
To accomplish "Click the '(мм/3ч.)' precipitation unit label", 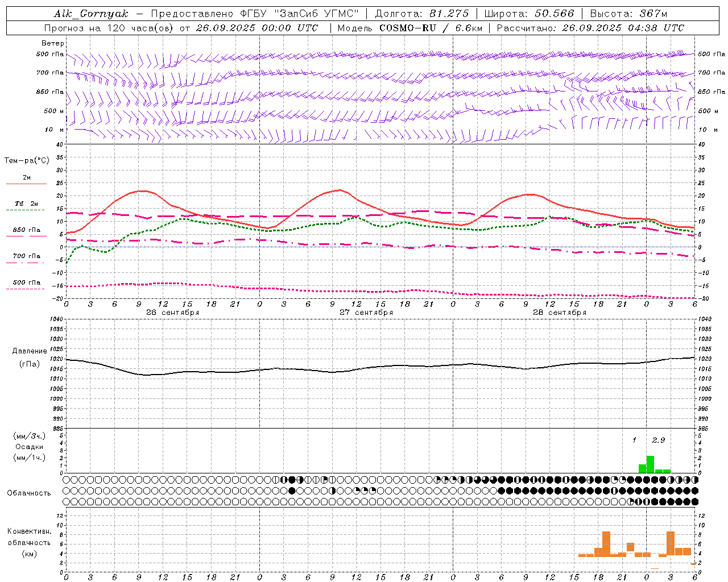I will click(x=30, y=436).
